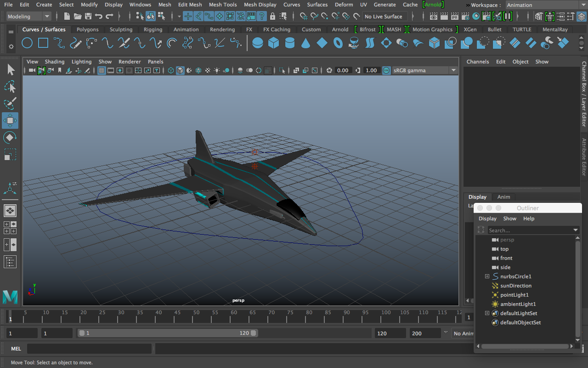Image resolution: width=588 pixels, height=368 pixels.
Task: Choose the Pencil Curve tool
Action: tap(76, 43)
